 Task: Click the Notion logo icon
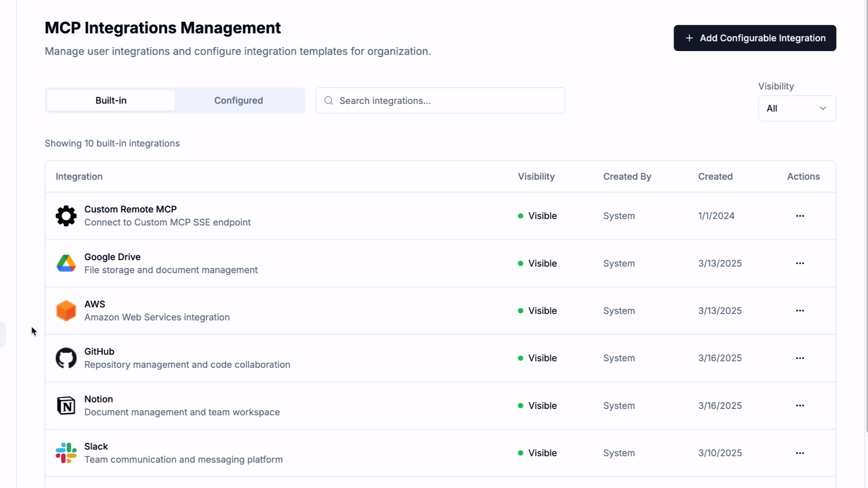pyautogui.click(x=66, y=406)
